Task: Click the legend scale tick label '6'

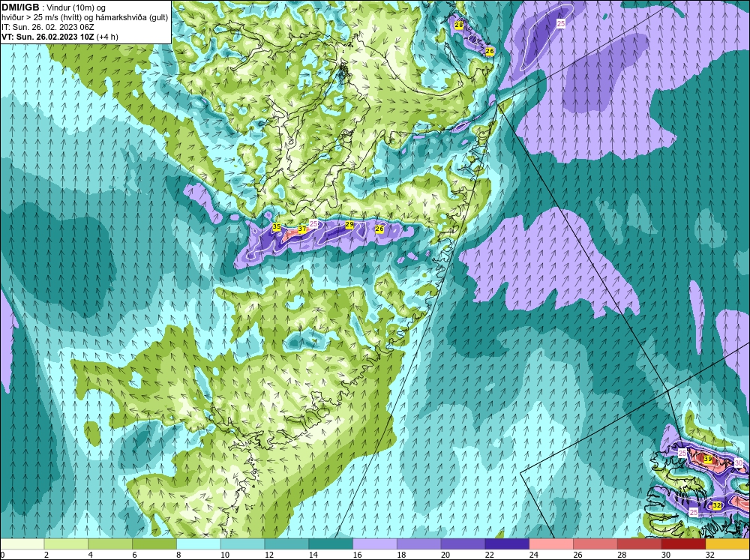Action: (x=134, y=555)
